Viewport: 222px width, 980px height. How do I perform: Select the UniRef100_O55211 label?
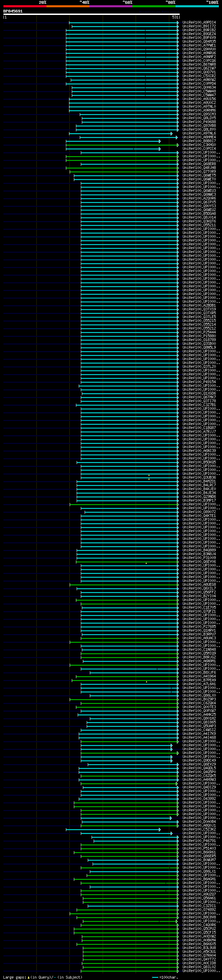tap(199, 225)
